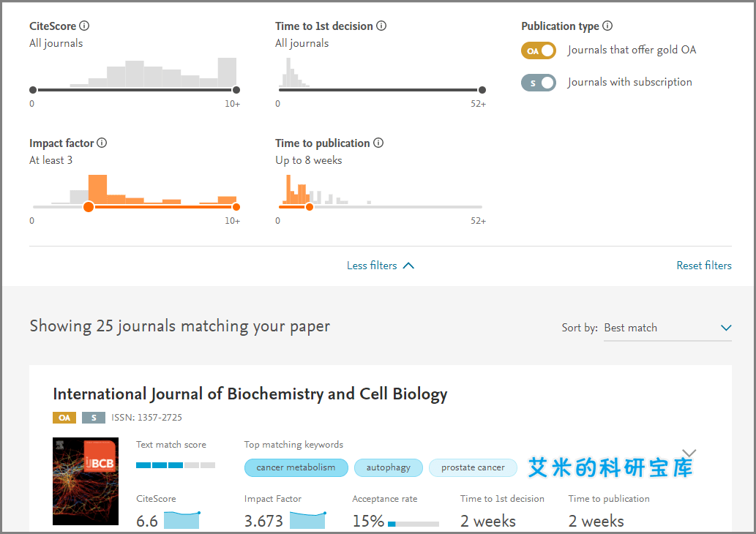This screenshot has width=756, height=534.
Task: Toggle Journals that offer gold OA switch
Action: click(x=539, y=50)
